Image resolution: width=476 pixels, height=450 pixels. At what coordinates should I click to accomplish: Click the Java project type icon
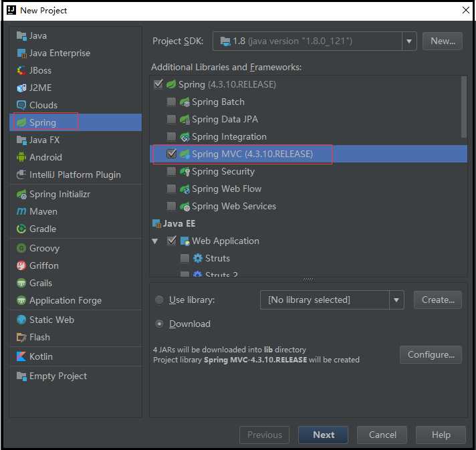click(x=21, y=36)
